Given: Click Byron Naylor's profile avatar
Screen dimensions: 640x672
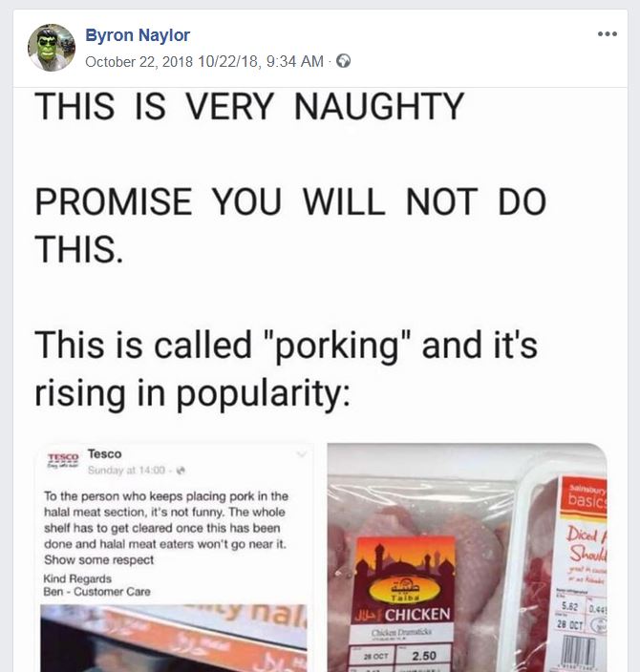Looking at the screenshot, I should [x=52, y=48].
